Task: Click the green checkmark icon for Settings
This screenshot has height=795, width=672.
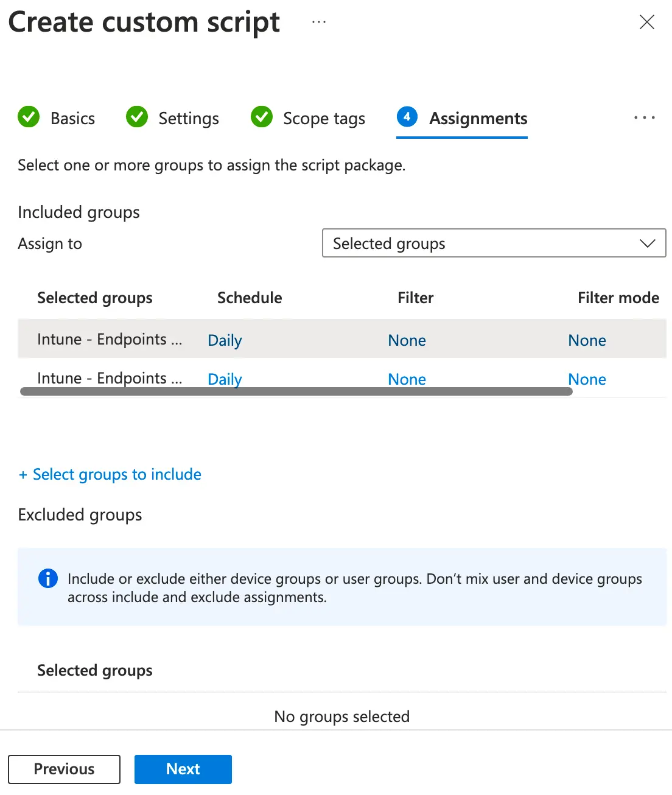Action: (137, 117)
